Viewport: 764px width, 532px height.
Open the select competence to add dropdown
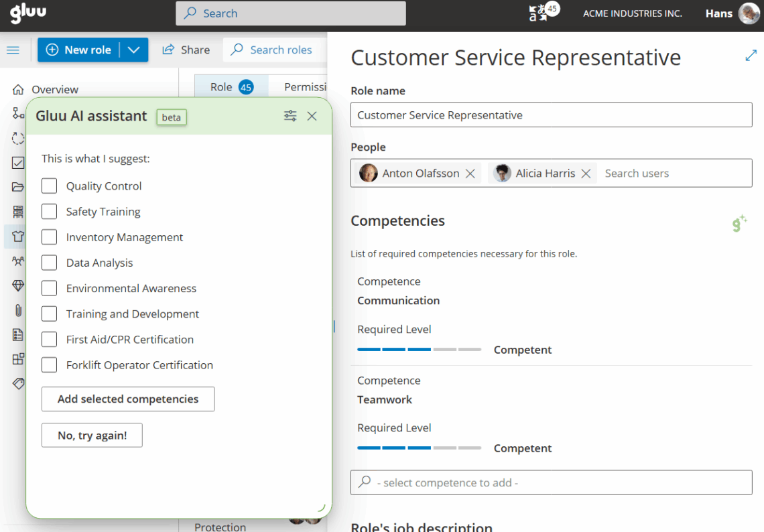coord(551,482)
